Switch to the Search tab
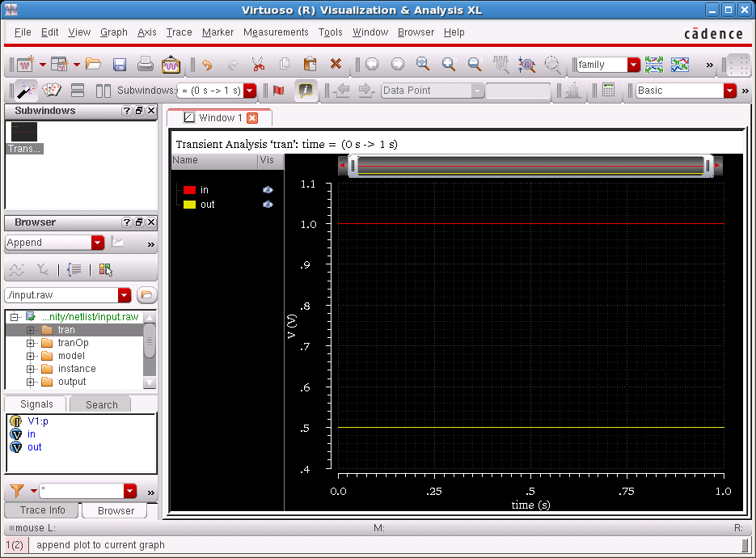Image resolution: width=756 pixels, height=558 pixels. point(101,404)
